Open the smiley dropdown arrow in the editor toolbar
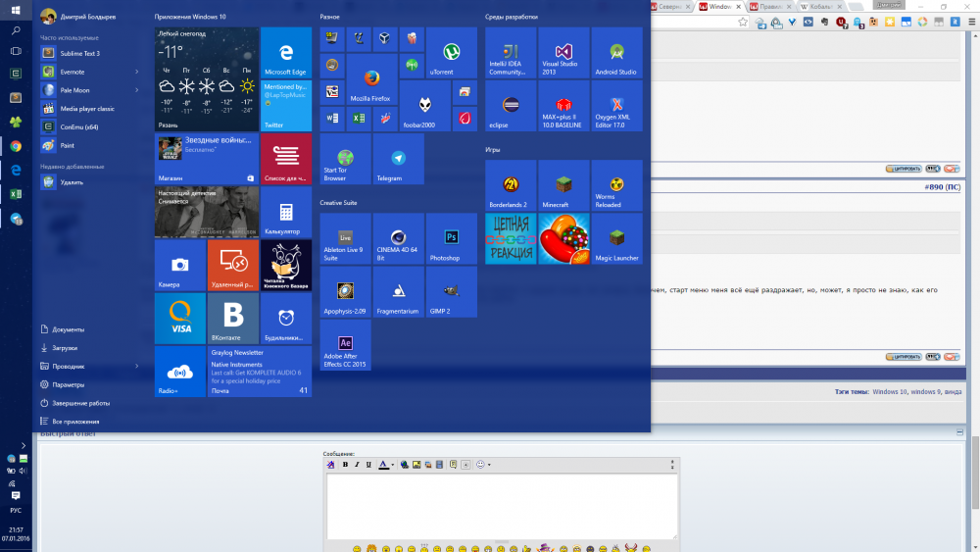The width and height of the screenshot is (980, 552). point(489,465)
